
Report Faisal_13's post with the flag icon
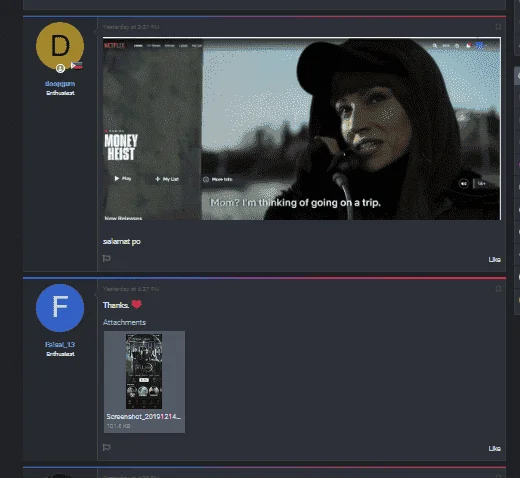[x=107, y=447]
